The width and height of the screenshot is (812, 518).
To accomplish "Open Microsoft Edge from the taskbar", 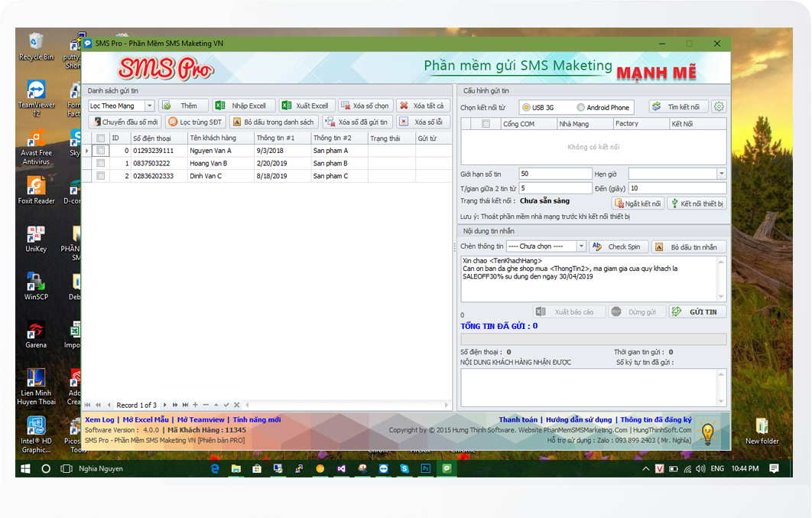I will (x=215, y=468).
